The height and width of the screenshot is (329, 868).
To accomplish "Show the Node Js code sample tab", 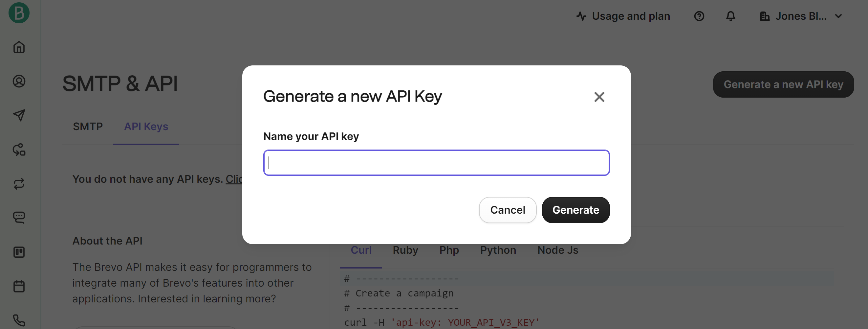I will tap(558, 250).
